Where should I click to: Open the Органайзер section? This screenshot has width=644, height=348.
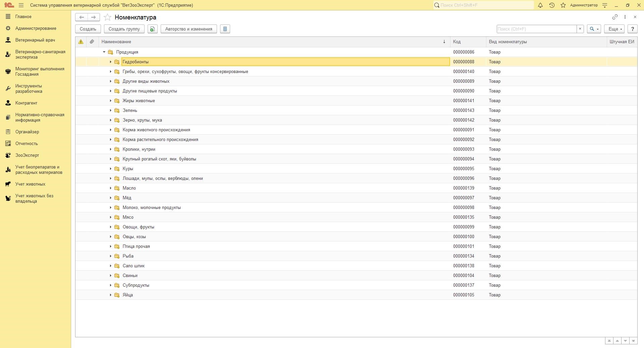pos(35,132)
